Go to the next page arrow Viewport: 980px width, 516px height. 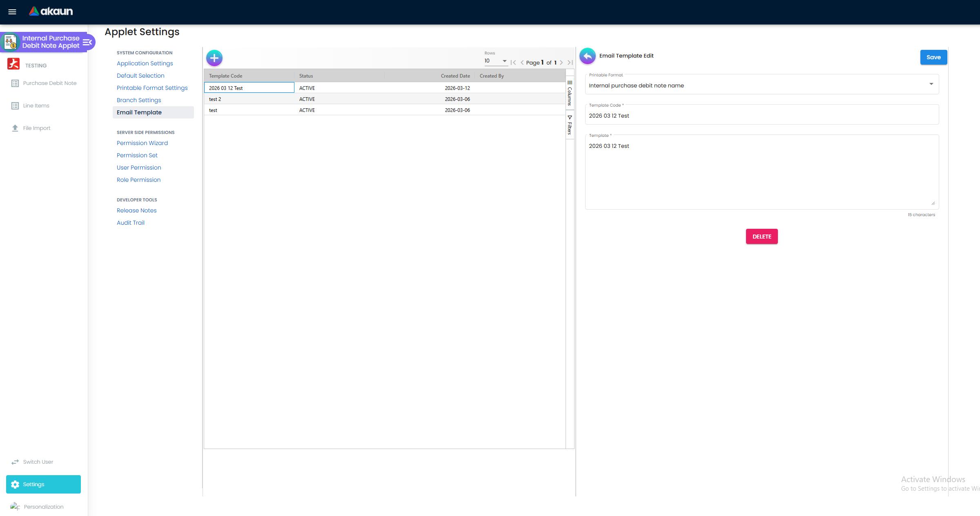tap(561, 63)
